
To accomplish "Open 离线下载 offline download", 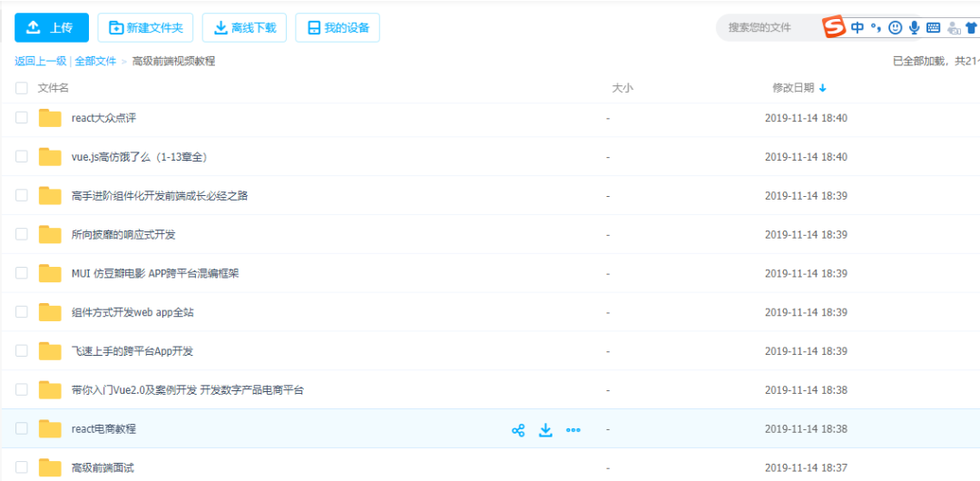I will click(x=244, y=28).
